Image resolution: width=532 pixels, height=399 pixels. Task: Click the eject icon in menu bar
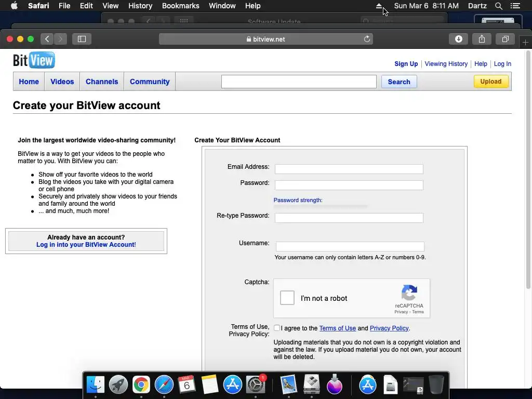tap(379, 6)
